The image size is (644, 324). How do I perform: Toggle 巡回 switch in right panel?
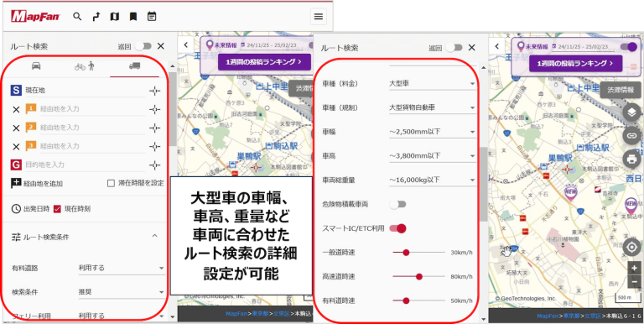coord(454,48)
